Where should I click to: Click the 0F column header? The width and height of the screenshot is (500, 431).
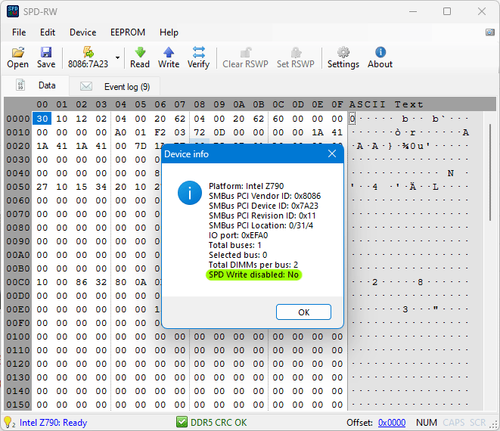coord(337,104)
